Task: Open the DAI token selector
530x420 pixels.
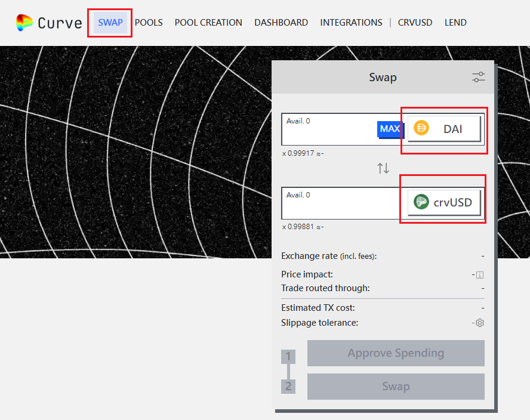Action: pos(444,129)
